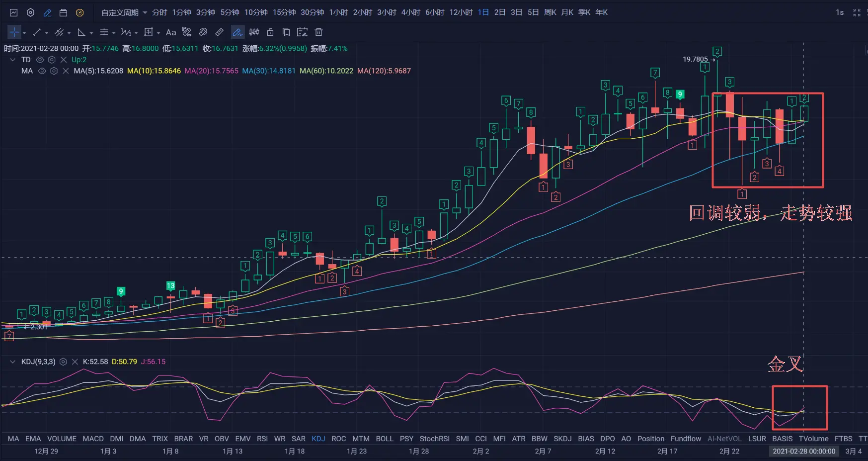Select the Elliott wave tool

coord(126,32)
